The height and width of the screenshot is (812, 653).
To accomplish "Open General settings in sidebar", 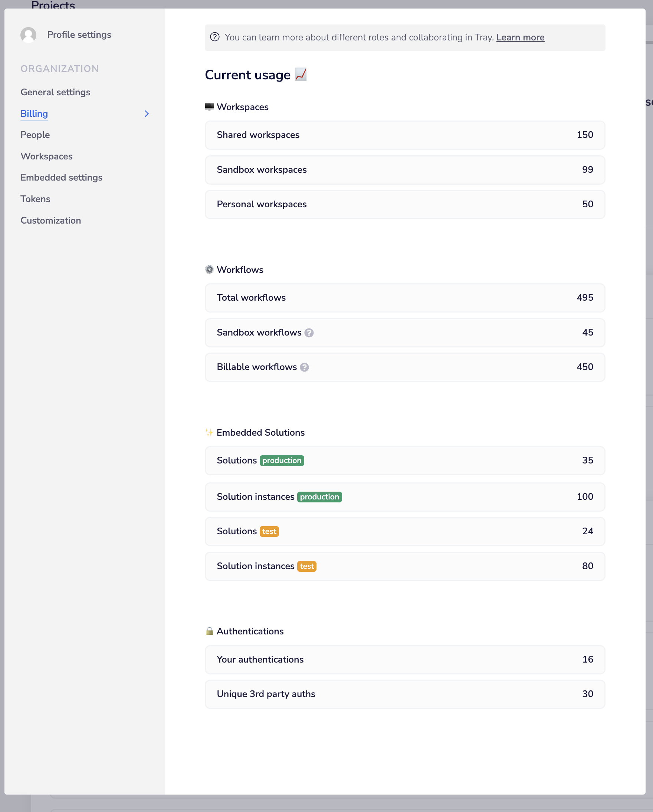I will (55, 92).
